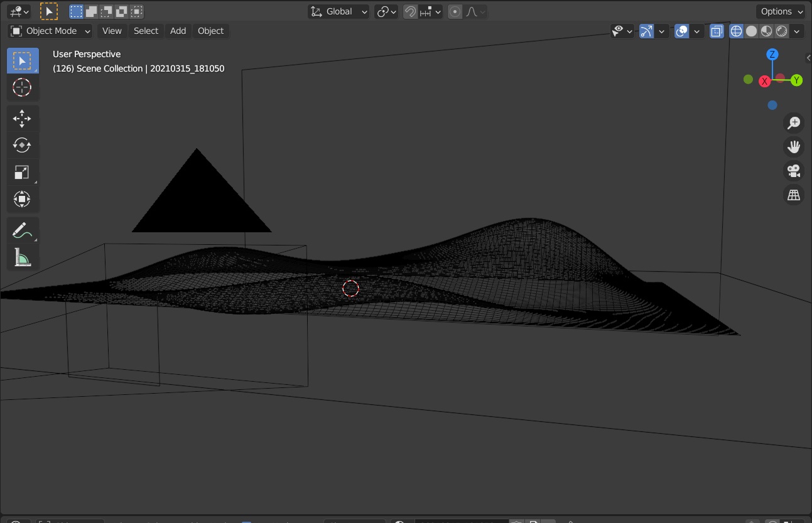Image resolution: width=812 pixels, height=523 pixels.
Task: Switch to Wireframe viewport shading
Action: [x=736, y=31]
